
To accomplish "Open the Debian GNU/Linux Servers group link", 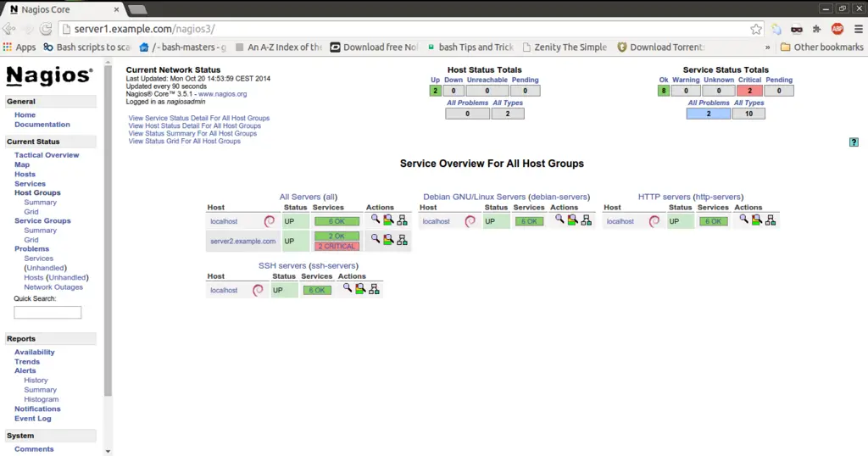I will pyautogui.click(x=475, y=197).
